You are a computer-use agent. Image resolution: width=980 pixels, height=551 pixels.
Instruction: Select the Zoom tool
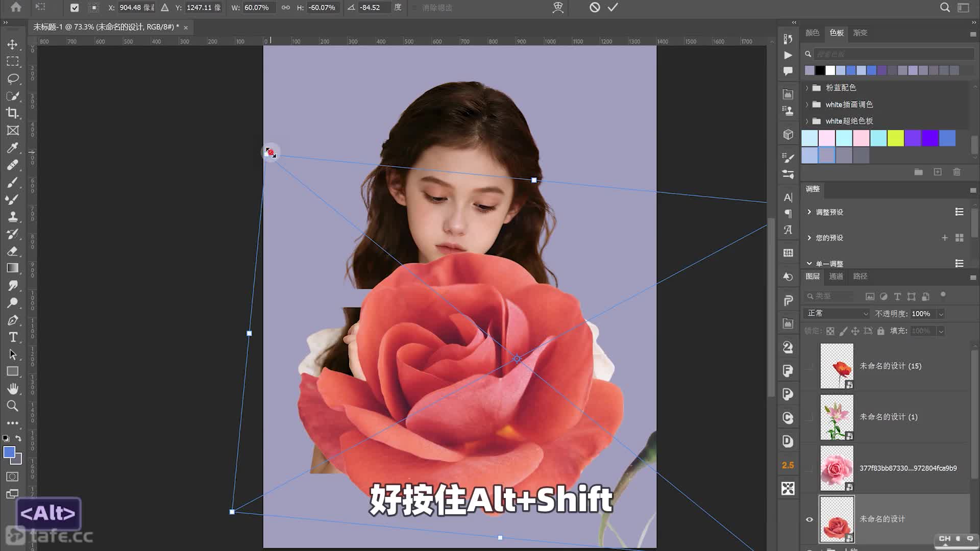pyautogui.click(x=13, y=406)
